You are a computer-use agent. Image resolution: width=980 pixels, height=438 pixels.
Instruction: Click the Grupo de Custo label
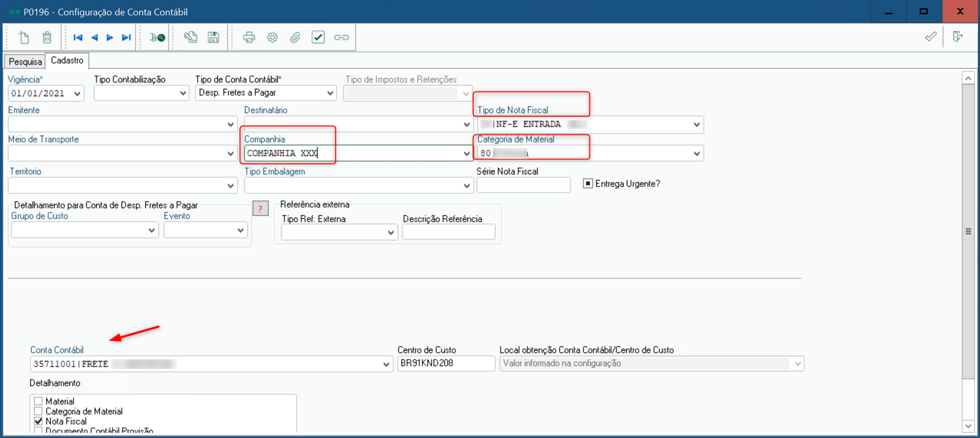[x=39, y=216]
